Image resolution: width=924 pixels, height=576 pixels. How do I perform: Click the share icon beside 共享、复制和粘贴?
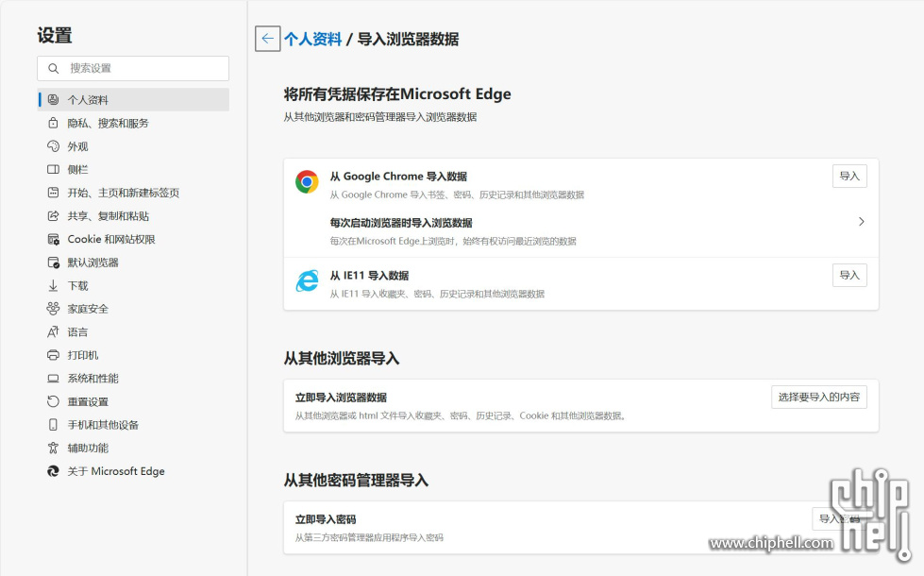(53, 216)
